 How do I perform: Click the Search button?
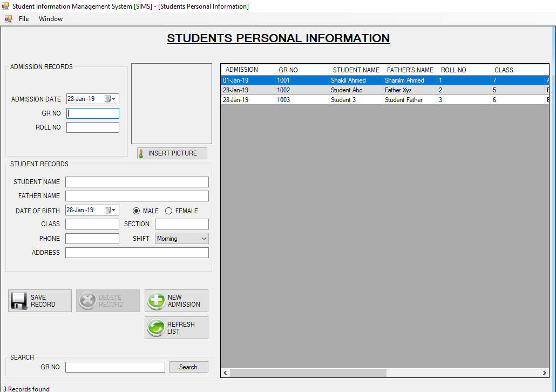click(188, 367)
